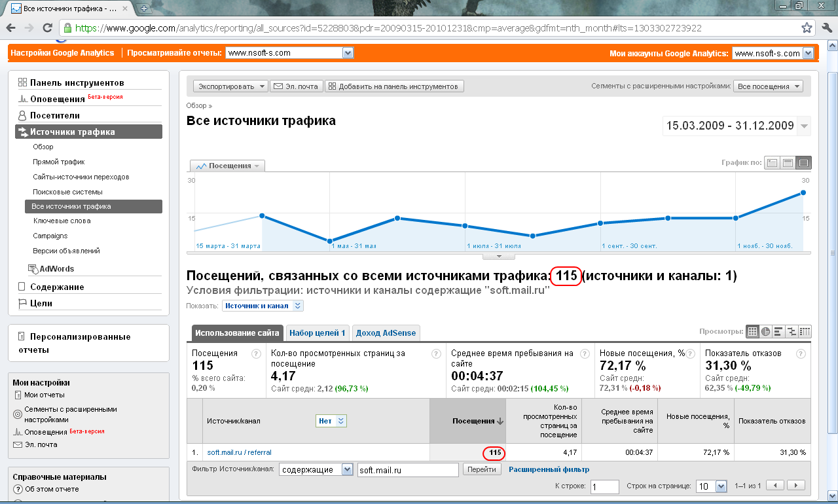The height and width of the screenshot is (504, 838).
Task: Click the Об этом отчете help icon
Action: click(18, 489)
